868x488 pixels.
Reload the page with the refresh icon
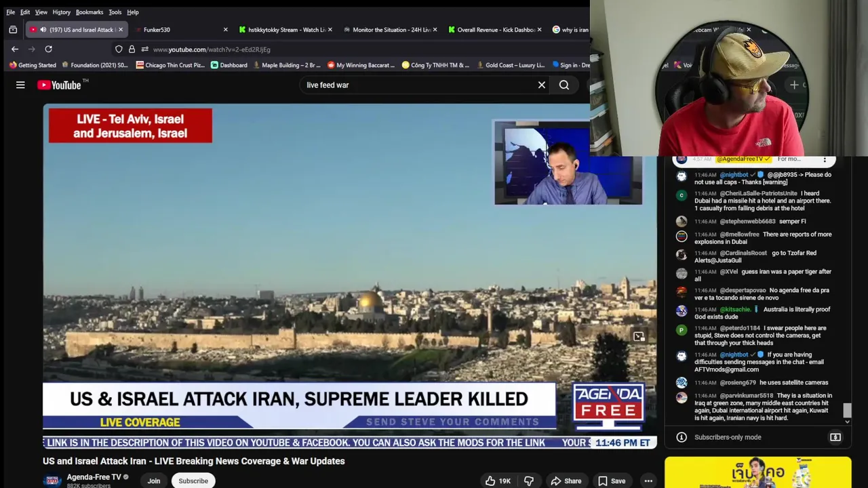pyautogui.click(x=48, y=49)
